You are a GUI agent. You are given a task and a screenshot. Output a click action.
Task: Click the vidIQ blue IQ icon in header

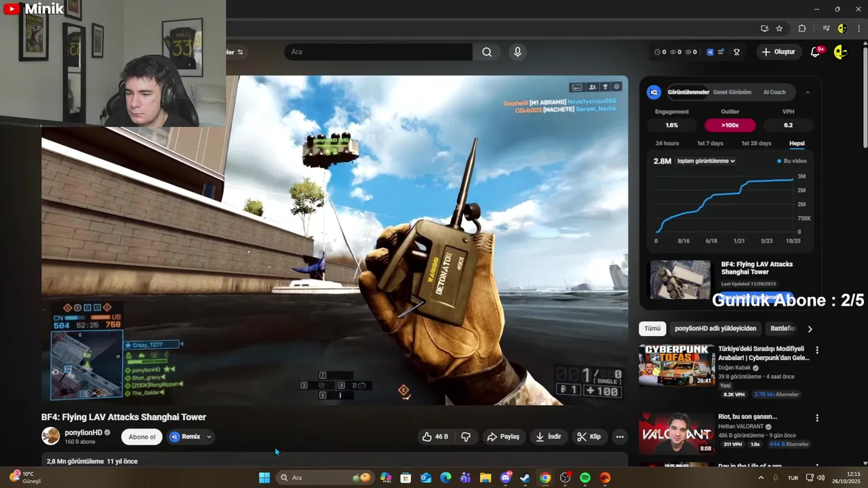click(x=710, y=52)
